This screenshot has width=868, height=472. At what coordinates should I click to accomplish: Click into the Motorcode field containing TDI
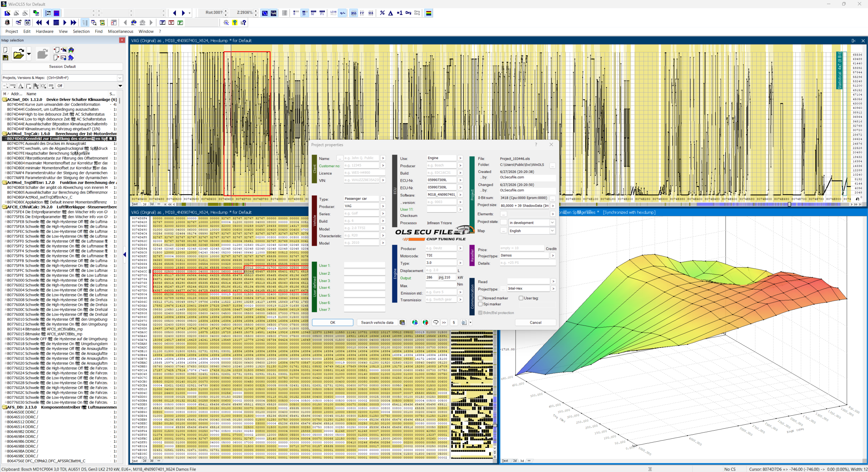pos(441,255)
